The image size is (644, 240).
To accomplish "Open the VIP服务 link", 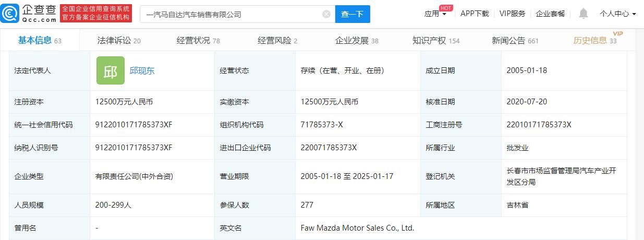I will coord(512,14).
